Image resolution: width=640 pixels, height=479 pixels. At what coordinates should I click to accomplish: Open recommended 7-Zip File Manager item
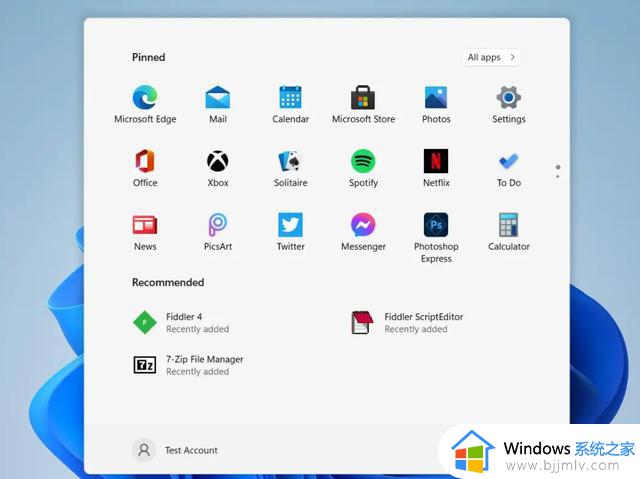tap(188, 365)
